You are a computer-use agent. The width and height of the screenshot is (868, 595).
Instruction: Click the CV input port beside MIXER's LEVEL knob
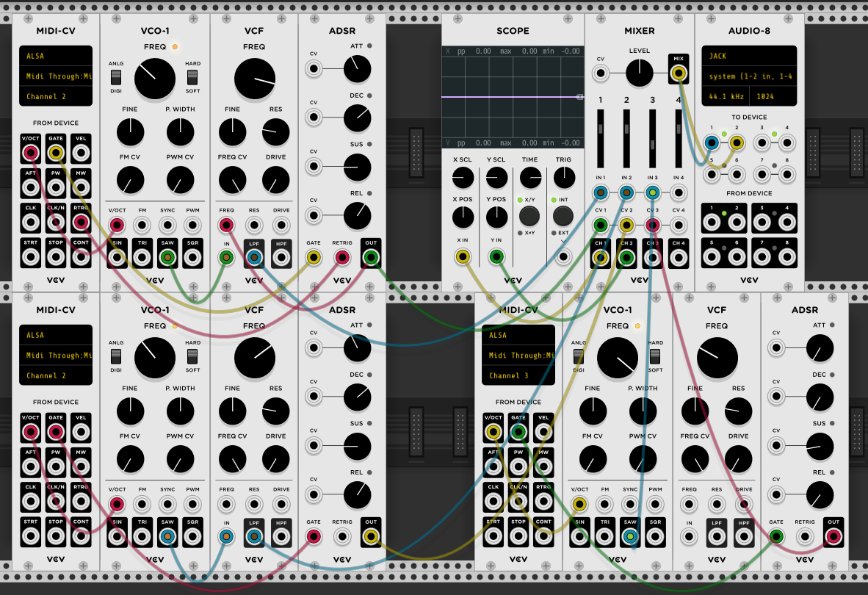[601, 73]
